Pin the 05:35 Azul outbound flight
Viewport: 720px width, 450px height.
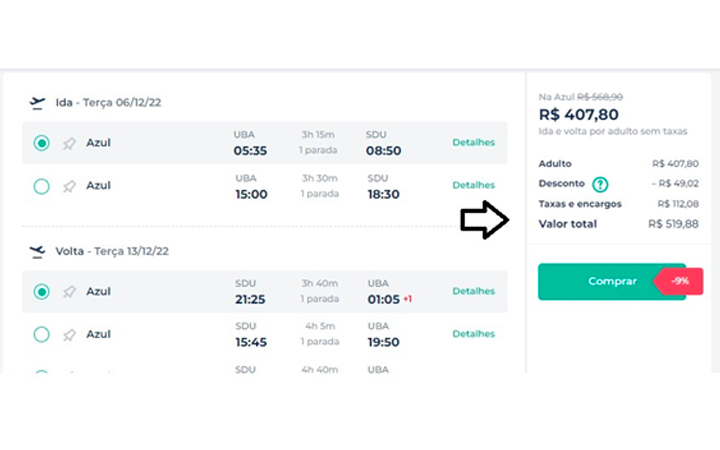click(x=69, y=144)
